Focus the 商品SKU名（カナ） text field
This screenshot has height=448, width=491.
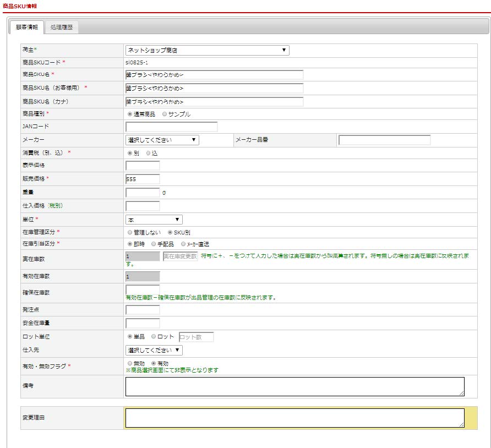click(214, 102)
